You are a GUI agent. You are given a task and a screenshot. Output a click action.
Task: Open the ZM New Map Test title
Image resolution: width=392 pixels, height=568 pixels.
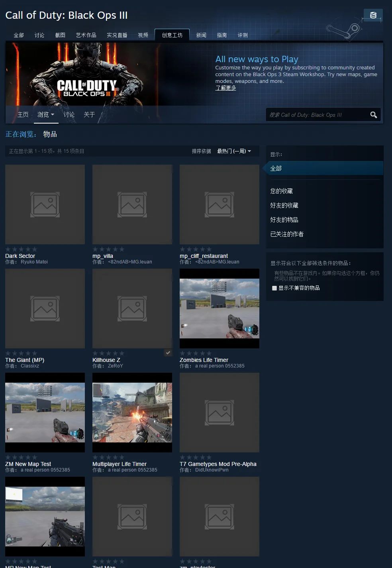pyautogui.click(x=28, y=464)
